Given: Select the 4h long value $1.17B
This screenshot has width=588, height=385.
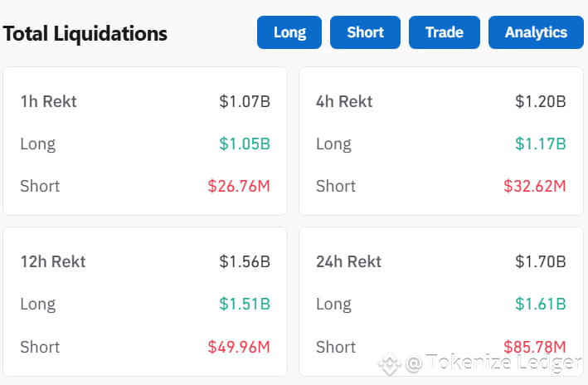Looking at the screenshot, I should [x=541, y=144].
